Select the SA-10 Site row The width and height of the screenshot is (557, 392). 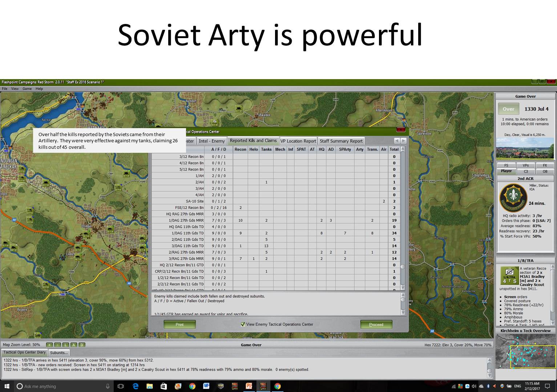pos(276,201)
